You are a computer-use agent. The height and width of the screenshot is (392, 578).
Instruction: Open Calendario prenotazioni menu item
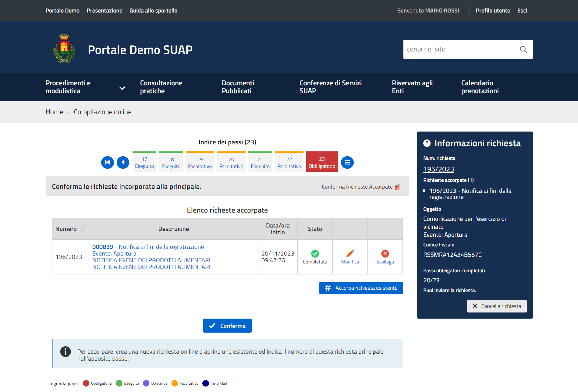(480, 87)
